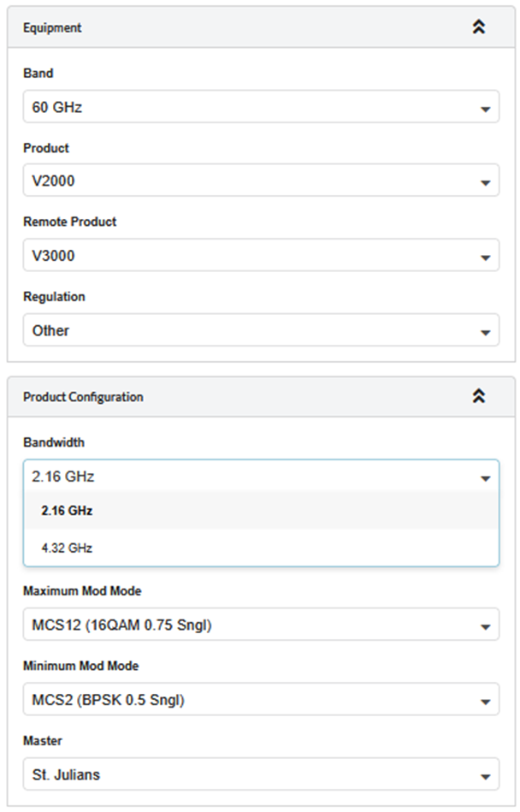Open the Product dropdown showing V2000
Viewport: 520px width, 812px height.
261,181
